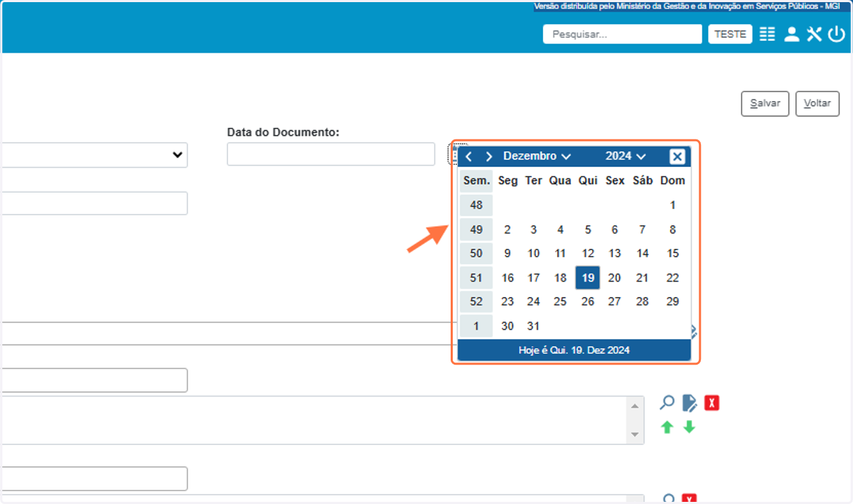
Task: Click week number 48 cell
Action: [476, 205]
